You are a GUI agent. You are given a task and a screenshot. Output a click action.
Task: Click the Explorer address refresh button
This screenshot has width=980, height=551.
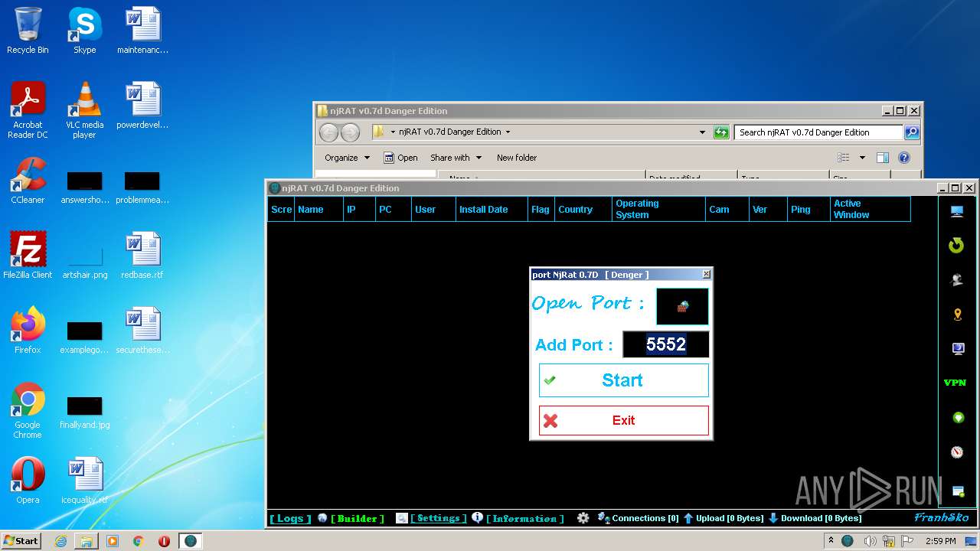721,132
